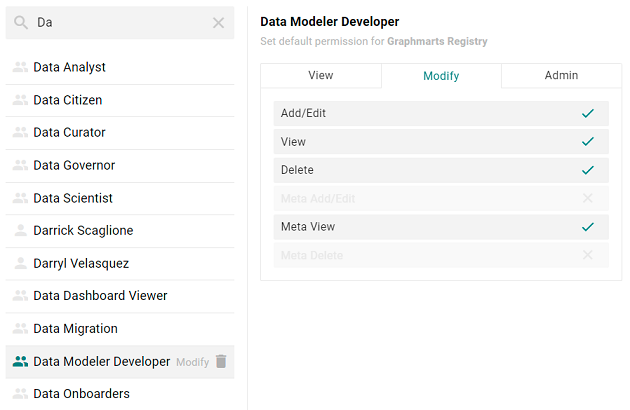Clear the search field with X icon
The width and height of the screenshot is (630, 410).
pyautogui.click(x=218, y=22)
